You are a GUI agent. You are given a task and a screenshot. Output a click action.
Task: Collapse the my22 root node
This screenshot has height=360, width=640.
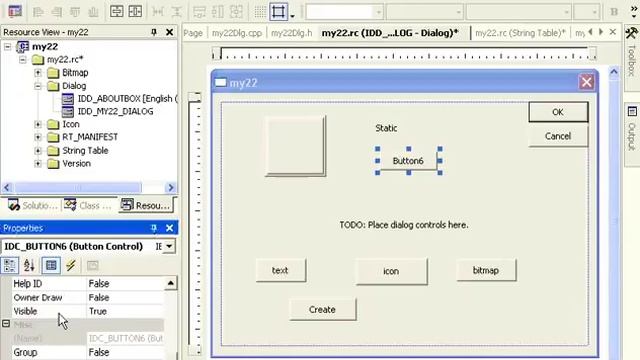tap(7, 47)
